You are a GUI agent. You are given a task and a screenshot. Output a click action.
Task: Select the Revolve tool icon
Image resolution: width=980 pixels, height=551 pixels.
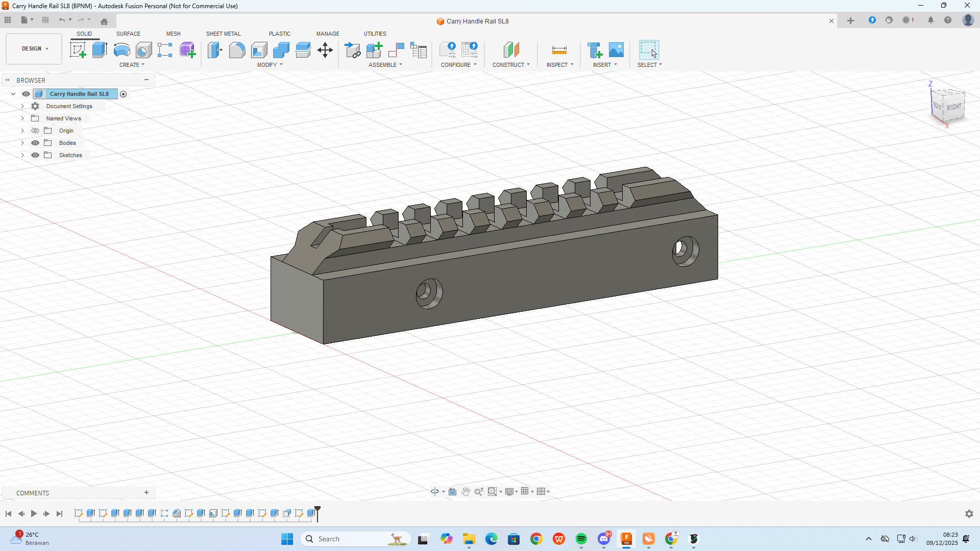(x=121, y=50)
